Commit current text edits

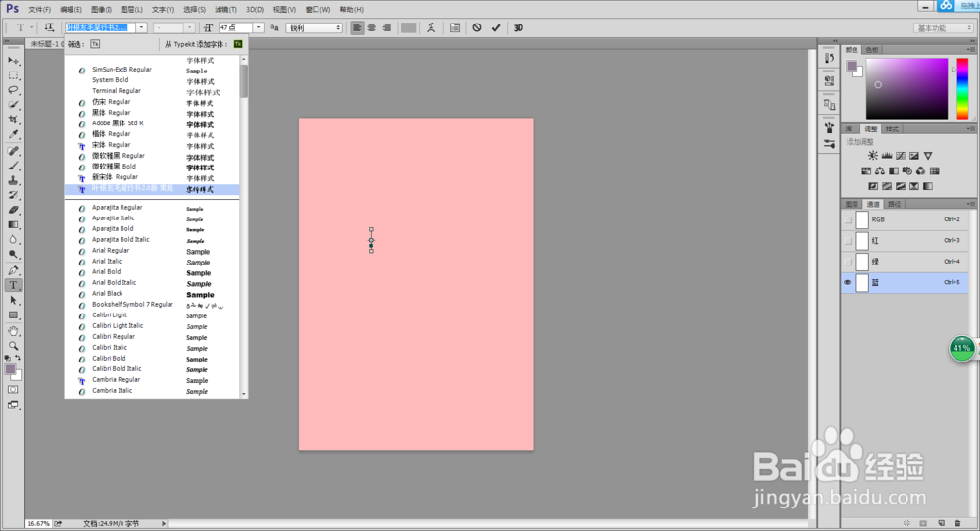(x=496, y=27)
